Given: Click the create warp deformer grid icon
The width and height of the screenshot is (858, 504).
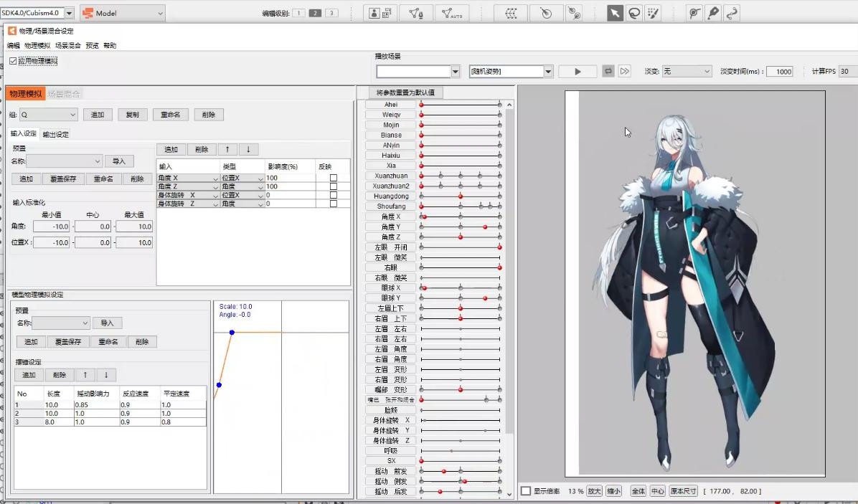Looking at the screenshot, I should (x=511, y=13).
